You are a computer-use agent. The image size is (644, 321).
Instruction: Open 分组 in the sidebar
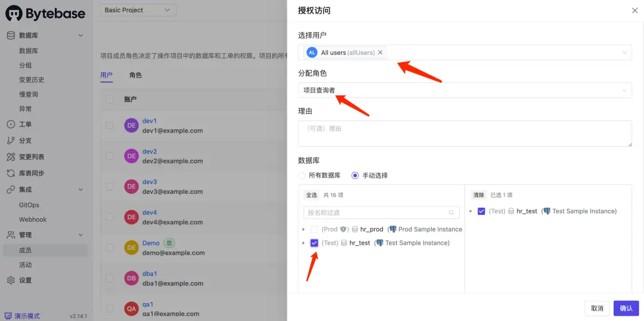point(25,66)
